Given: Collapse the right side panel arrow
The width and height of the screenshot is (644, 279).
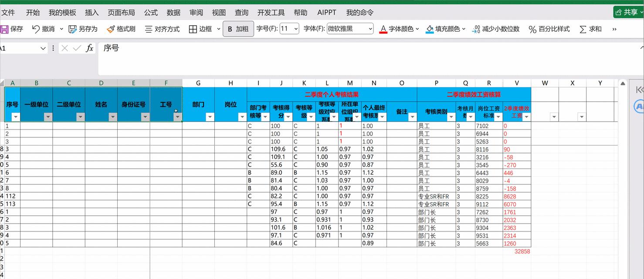Looking at the screenshot, I should point(639,89).
